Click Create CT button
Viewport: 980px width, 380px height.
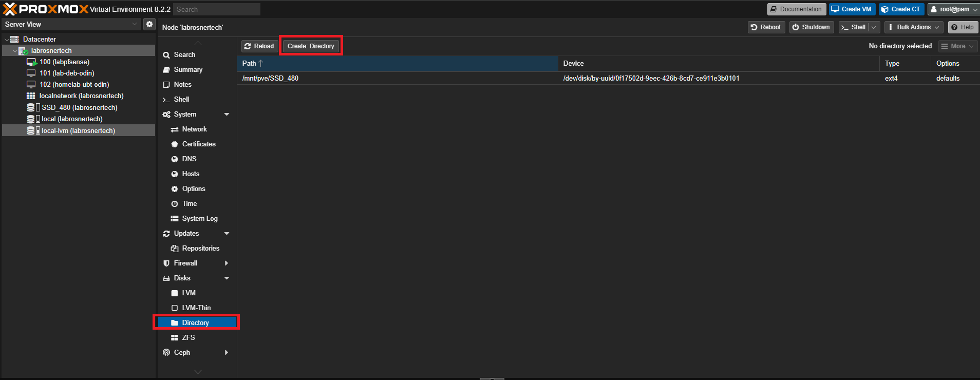tap(901, 9)
